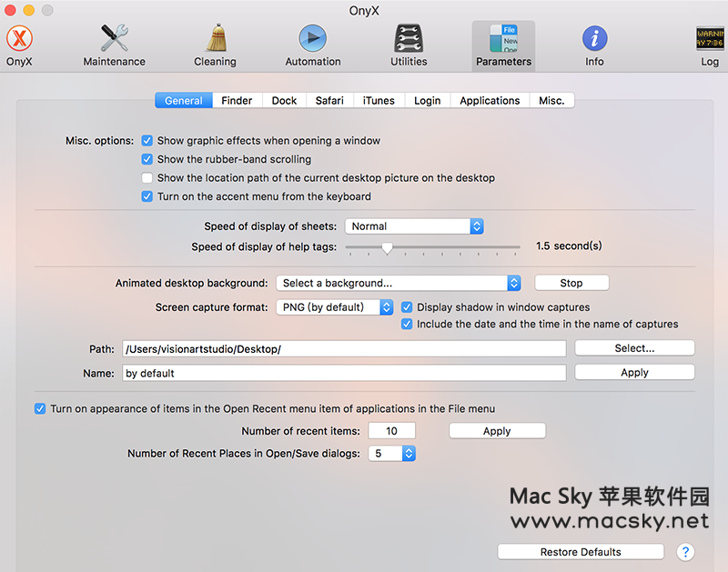Click the "Animated desktop background:" label
The width and height of the screenshot is (728, 572).
pos(192,283)
